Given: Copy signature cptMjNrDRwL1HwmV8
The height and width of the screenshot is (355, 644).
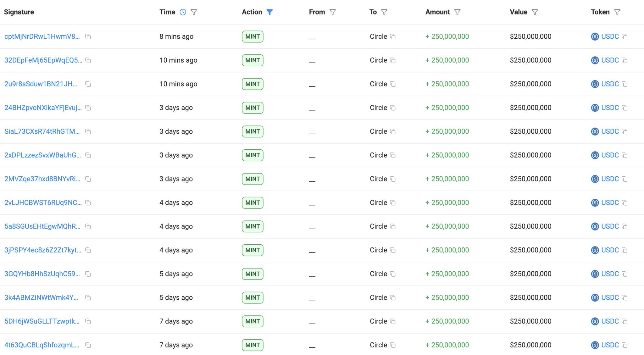Looking at the screenshot, I should click(x=88, y=37).
